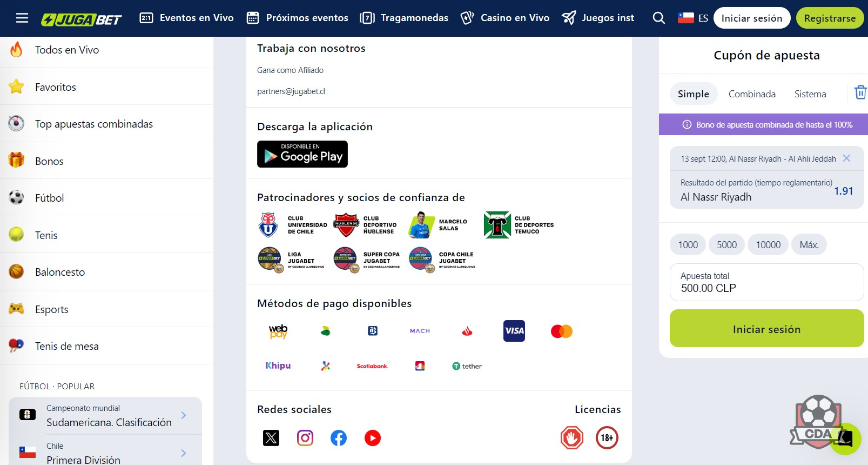Open the X (Twitter) social link
The width and height of the screenshot is (868, 465).
pyautogui.click(x=271, y=438)
